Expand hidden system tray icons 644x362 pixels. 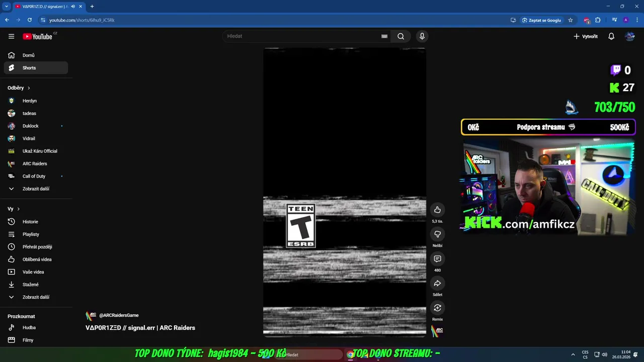573,354
